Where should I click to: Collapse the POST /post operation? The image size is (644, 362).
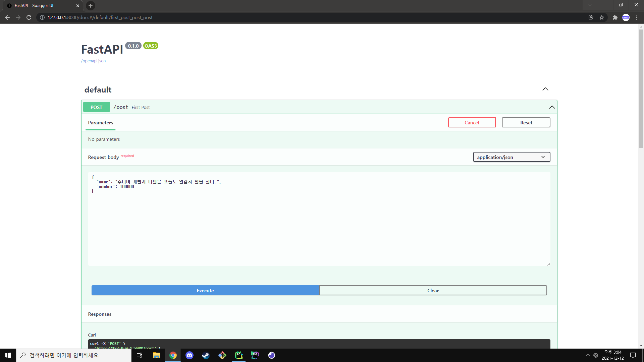pos(552,107)
